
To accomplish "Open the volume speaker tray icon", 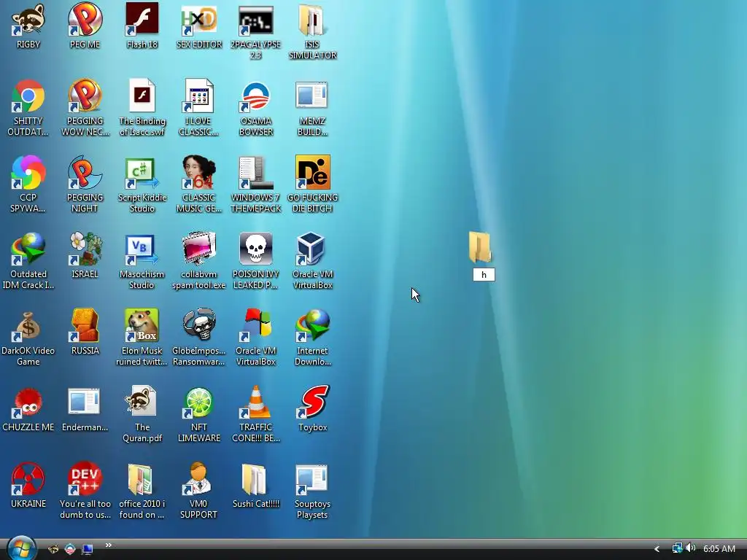I will [690, 548].
